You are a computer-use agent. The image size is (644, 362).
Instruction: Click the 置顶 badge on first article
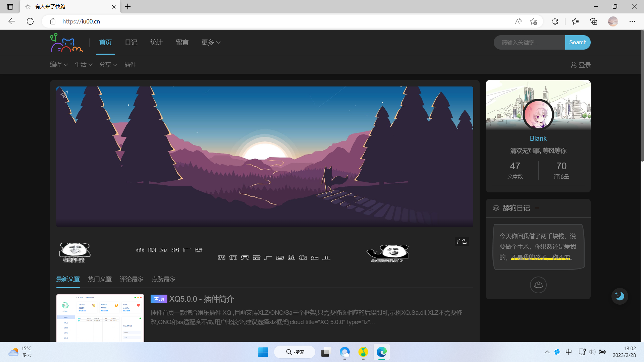pos(159,299)
